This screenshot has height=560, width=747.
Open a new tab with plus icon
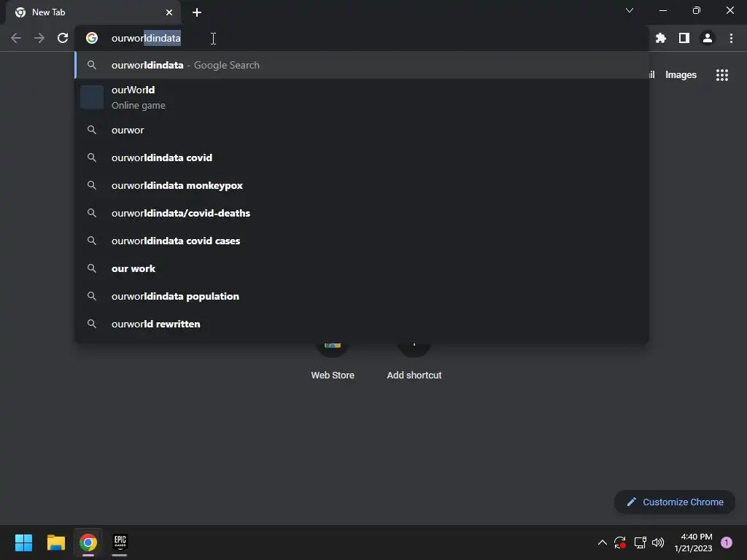tap(197, 12)
